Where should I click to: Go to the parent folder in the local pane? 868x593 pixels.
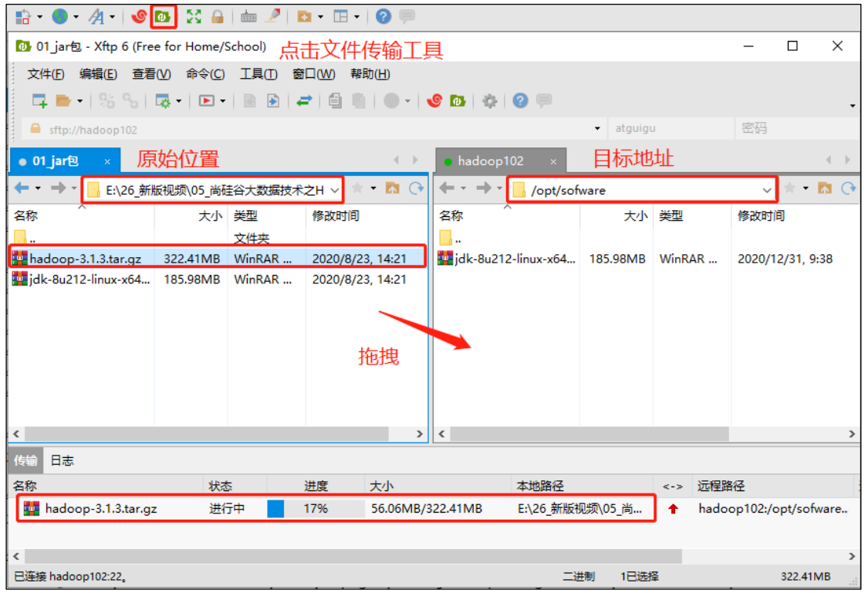tap(393, 188)
